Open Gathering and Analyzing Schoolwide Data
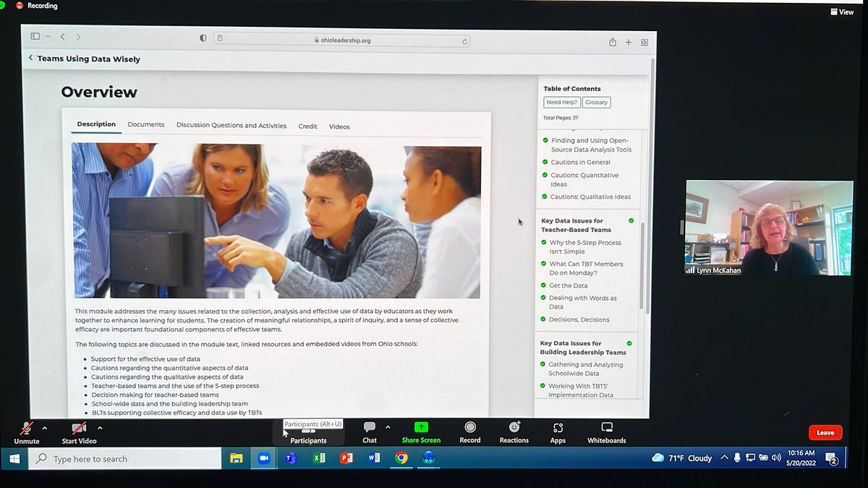This screenshot has width=868, height=488. point(585,369)
